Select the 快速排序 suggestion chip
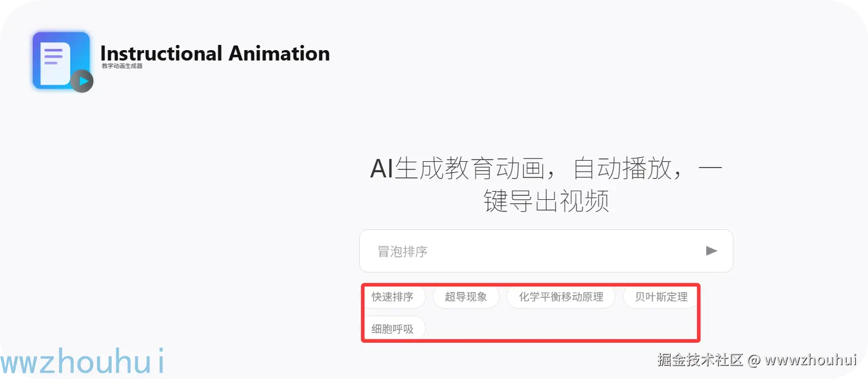The height and width of the screenshot is (379, 868). click(393, 297)
